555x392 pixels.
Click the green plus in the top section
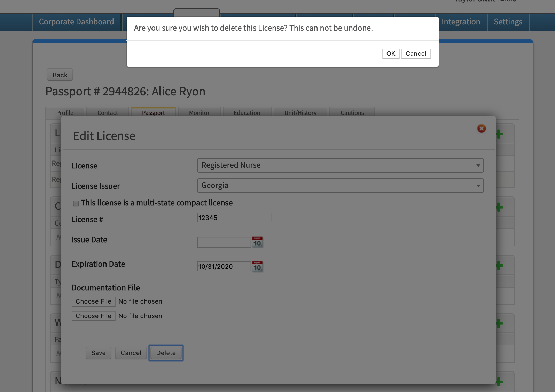tap(499, 134)
